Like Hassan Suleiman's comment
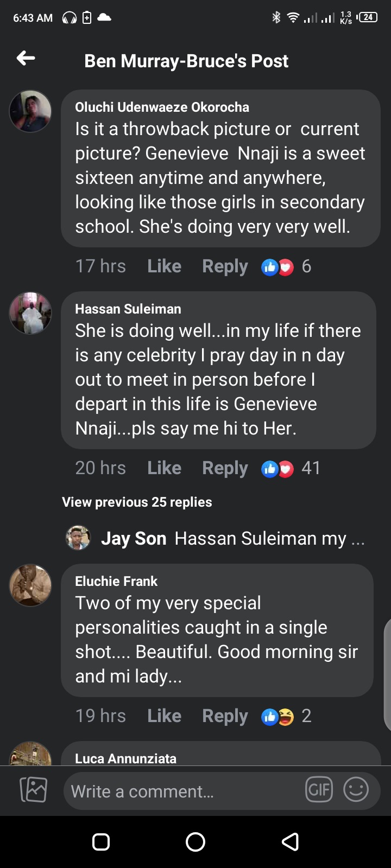This screenshot has width=391, height=868. click(x=164, y=468)
